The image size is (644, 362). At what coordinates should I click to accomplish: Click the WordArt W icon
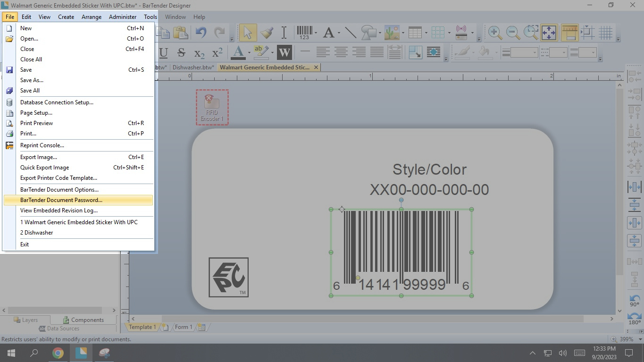[284, 52]
